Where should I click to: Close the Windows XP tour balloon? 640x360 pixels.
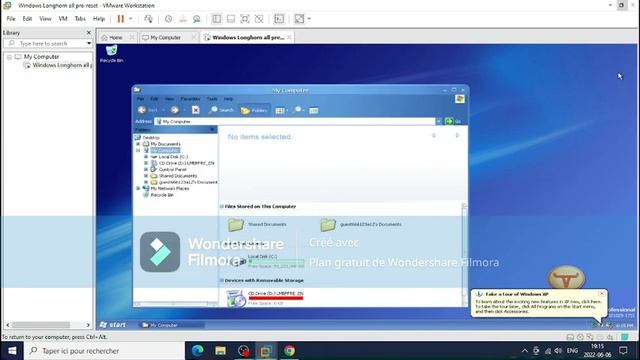[601, 293]
